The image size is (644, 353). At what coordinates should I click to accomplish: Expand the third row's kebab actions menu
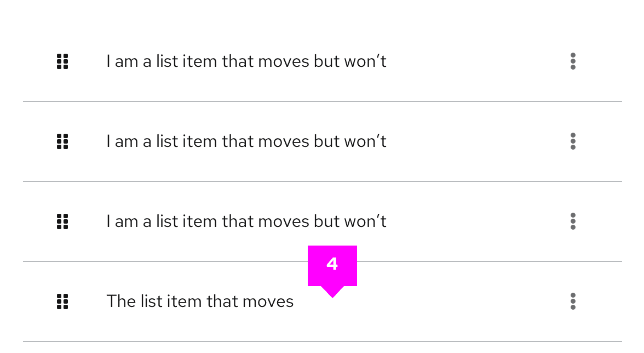[573, 221]
